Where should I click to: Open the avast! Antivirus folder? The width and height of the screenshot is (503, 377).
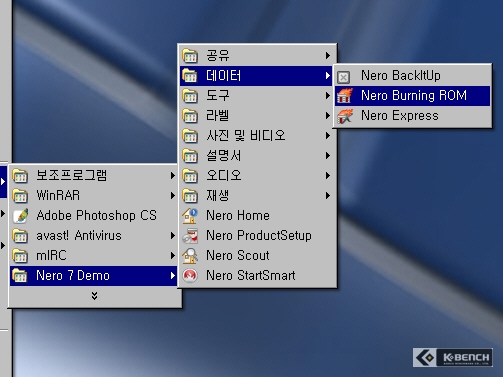tap(93, 236)
